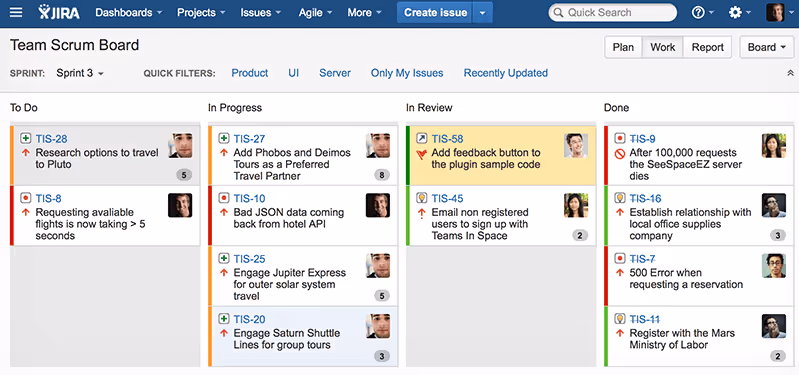Click the lightbulb icon on TIS-11
Screen dimensions: 799x375
coord(620,318)
